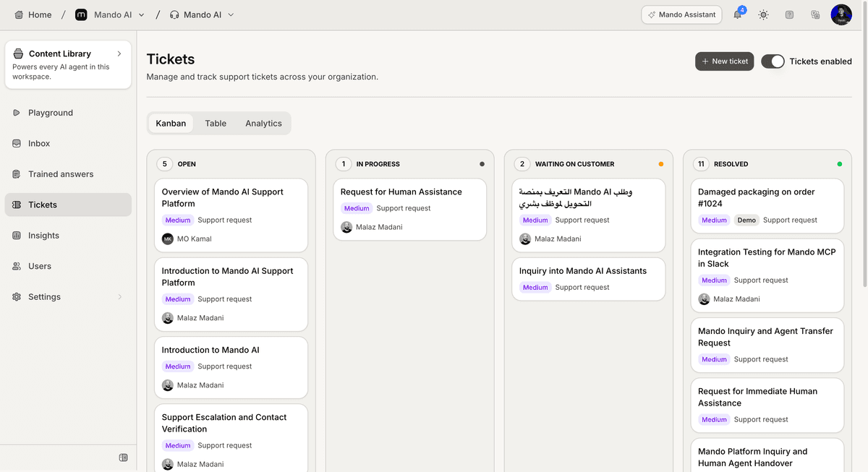Open the Mando AI agent dropdown
Screen dimensions: 868x472
click(x=202, y=14)
